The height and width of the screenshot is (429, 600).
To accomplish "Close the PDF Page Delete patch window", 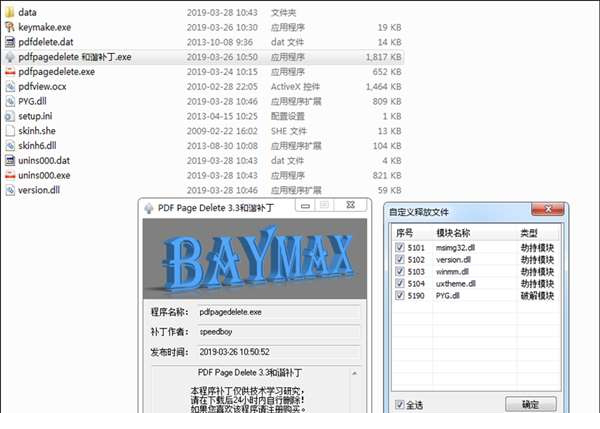I will 350,206.
